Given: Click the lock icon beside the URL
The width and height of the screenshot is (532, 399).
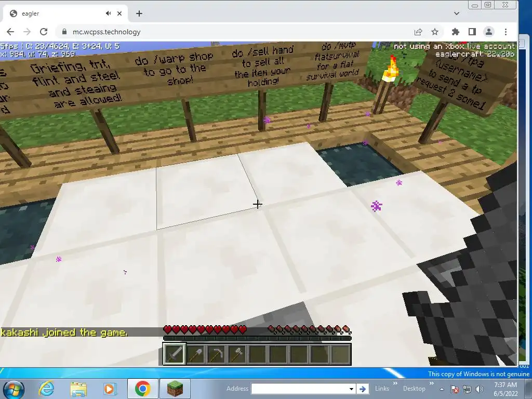Looking at the screenshot, I should [64, 32].
